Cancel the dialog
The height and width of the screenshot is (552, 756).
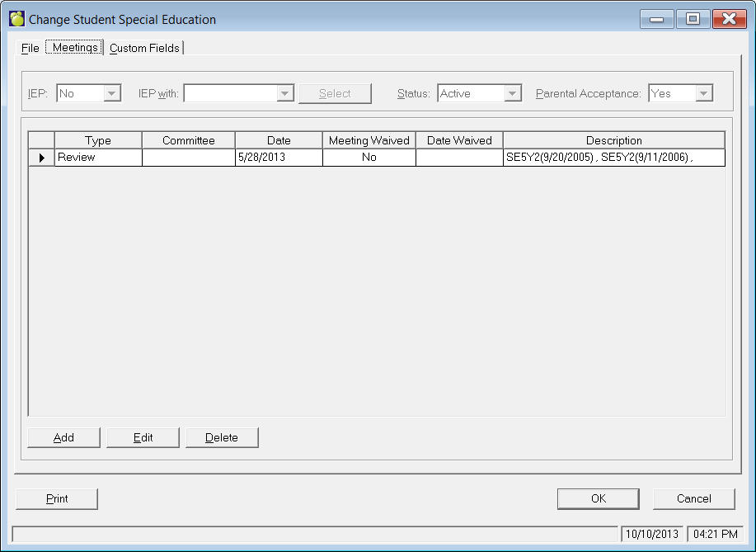(x=693, y=498)
